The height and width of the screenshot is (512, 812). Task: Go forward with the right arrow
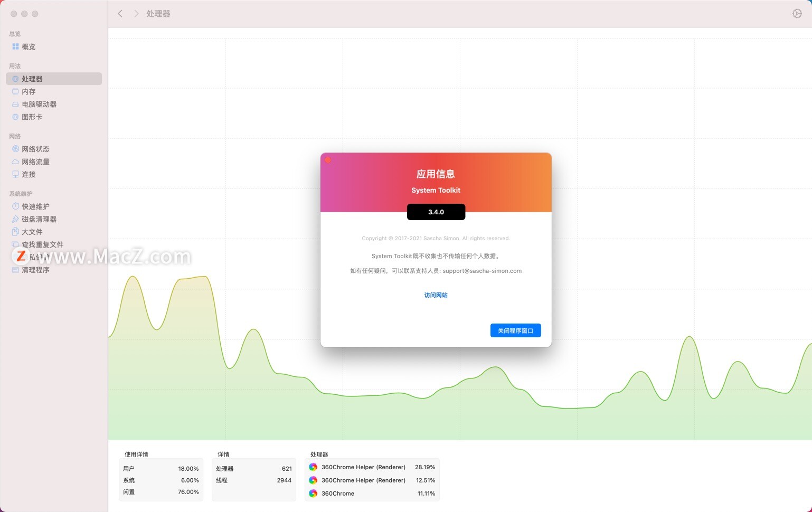tap(136, 14)
